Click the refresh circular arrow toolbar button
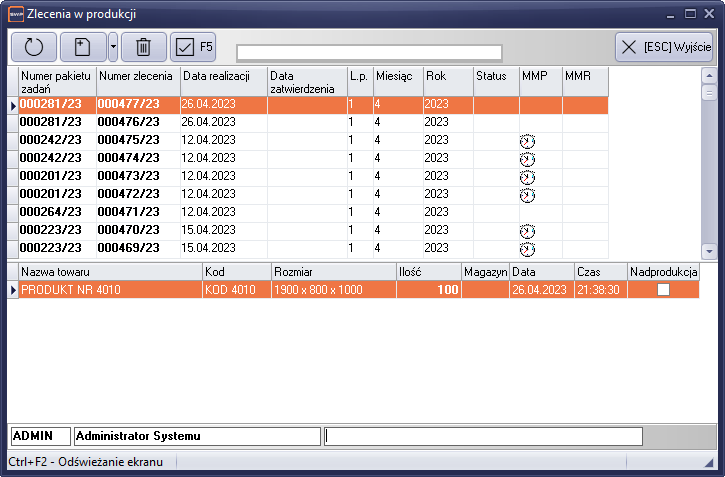 pos(34,46)
